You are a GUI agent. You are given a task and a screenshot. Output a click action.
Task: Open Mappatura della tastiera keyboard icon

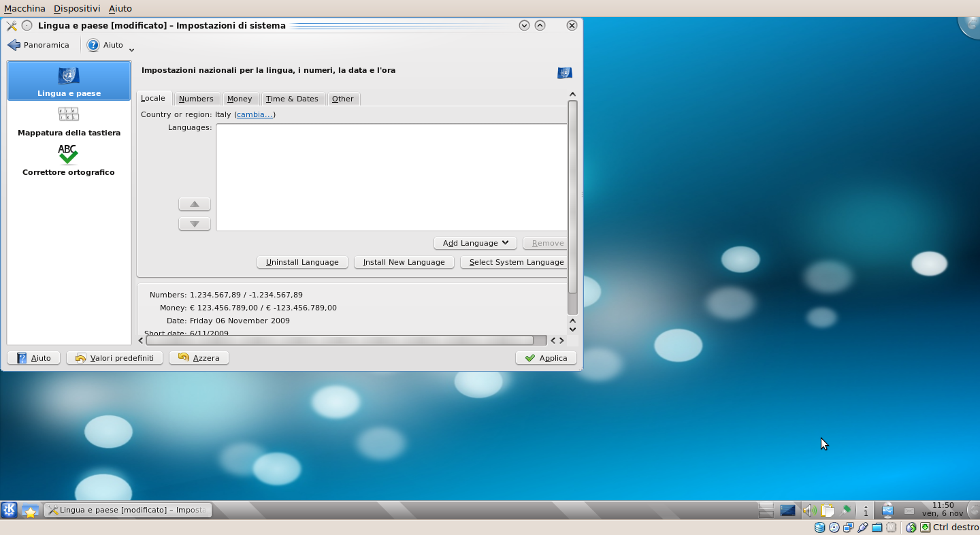[x=69, y=114]
